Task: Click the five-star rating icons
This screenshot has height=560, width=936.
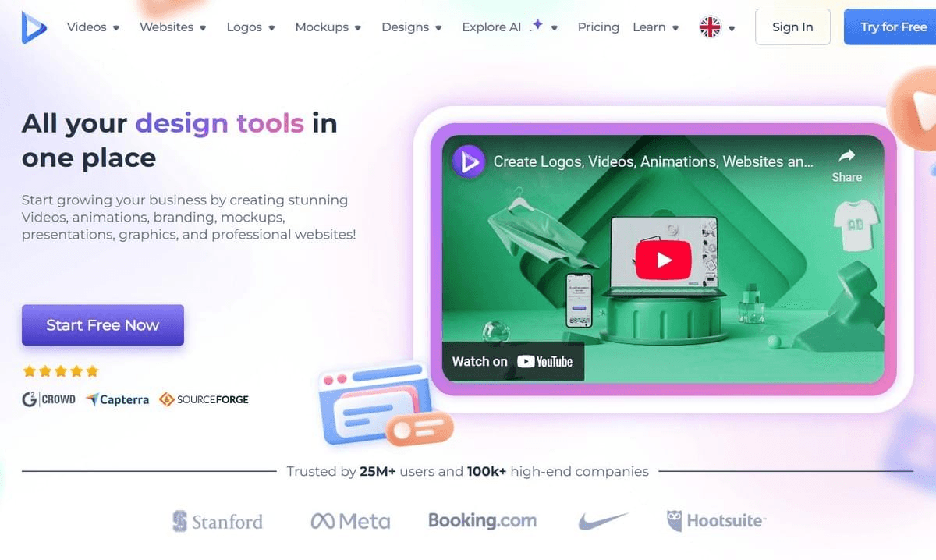Action: (61, 371)
